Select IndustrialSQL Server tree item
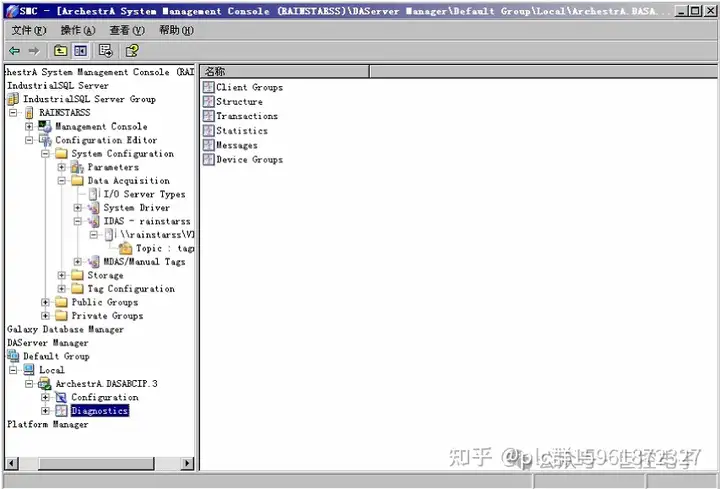This screenshot has width=720, height=489. click(x=58, y=85)
